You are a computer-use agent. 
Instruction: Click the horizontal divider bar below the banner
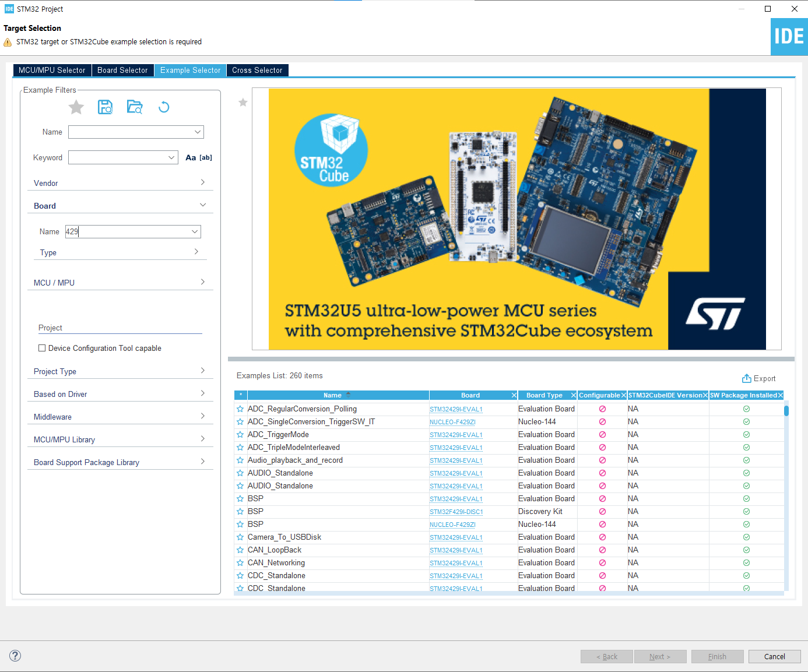(511, 359)
